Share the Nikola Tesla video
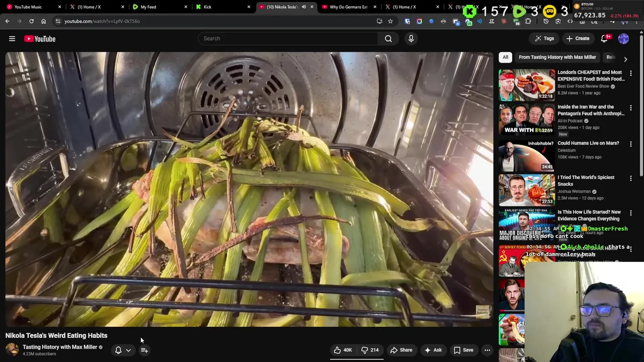 [x=401, y=350]
